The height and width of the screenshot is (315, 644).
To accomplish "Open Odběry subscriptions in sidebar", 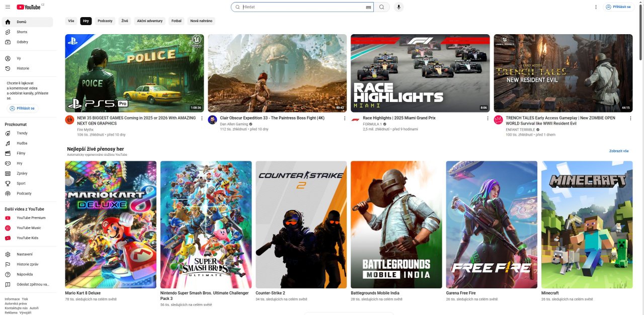I will [x=27, y=42].
